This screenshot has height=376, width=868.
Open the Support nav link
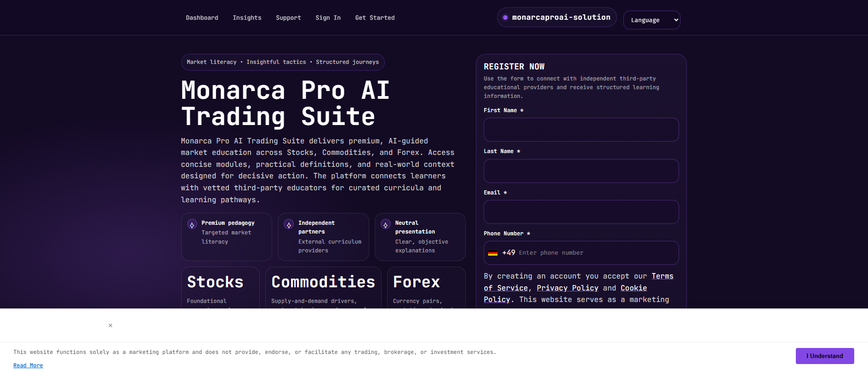tap(288, 18)
